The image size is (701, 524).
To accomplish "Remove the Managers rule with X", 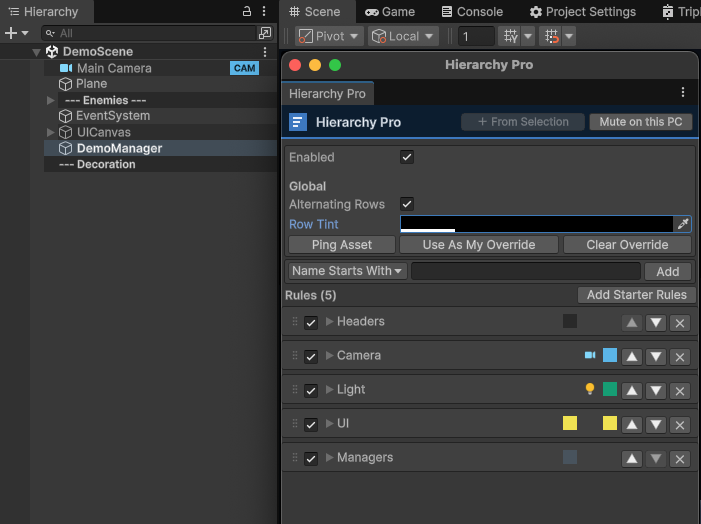I will tap(680, 458).
